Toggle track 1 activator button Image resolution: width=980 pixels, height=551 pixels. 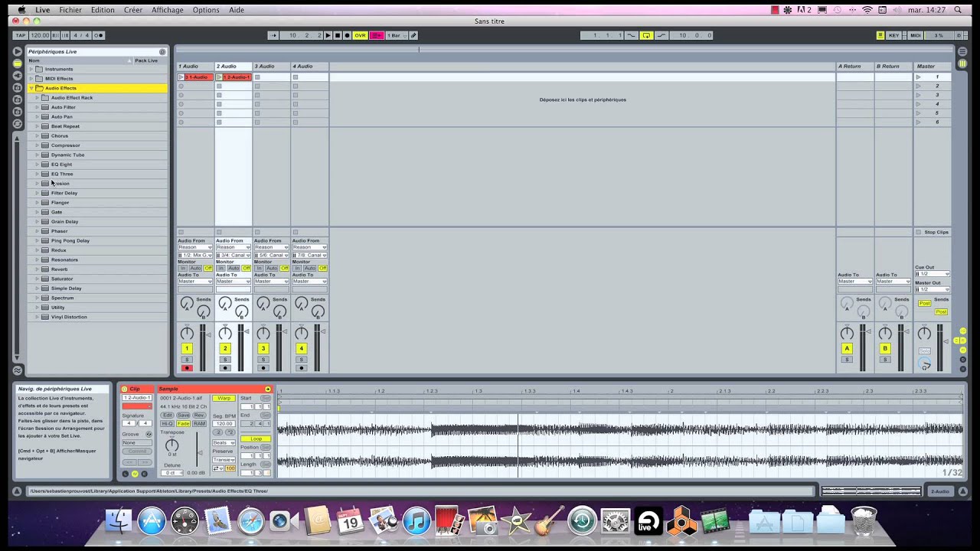pyautogui.click(x=187, y=348)
